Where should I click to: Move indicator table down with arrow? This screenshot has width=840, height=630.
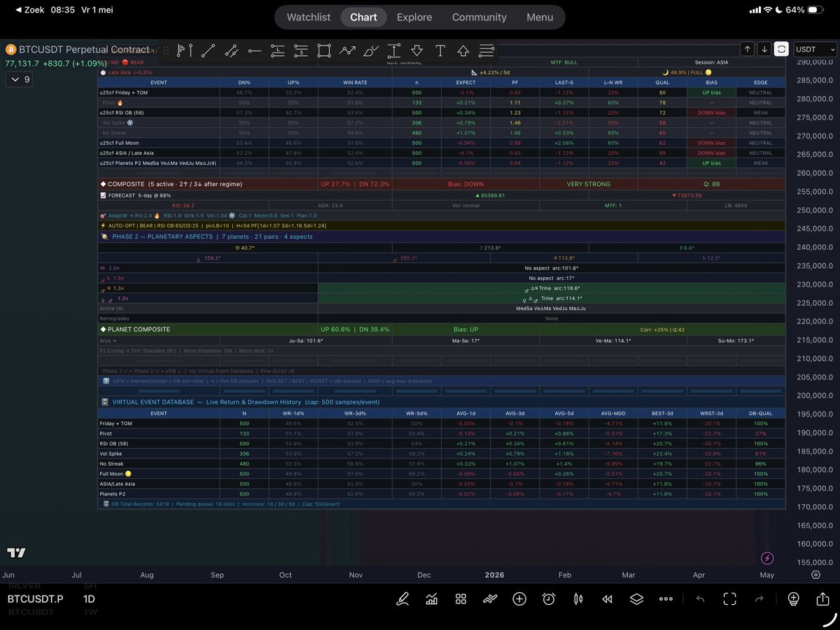click(764, 49)
